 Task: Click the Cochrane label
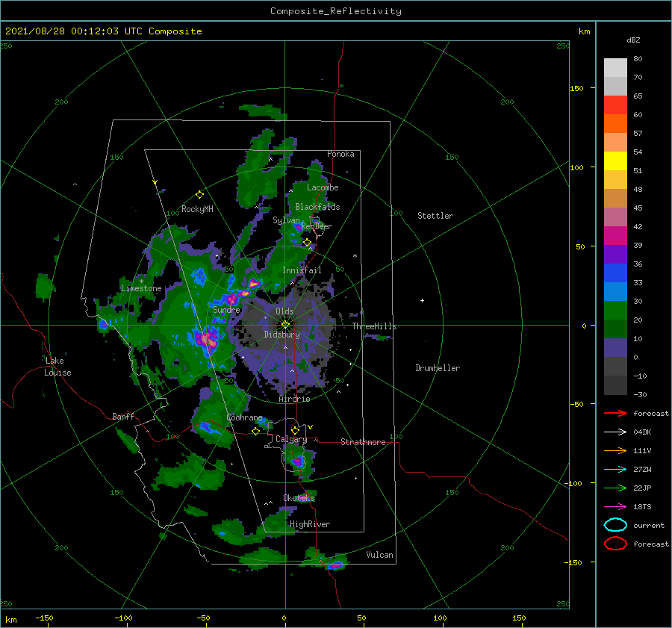(x=244, y=417)
